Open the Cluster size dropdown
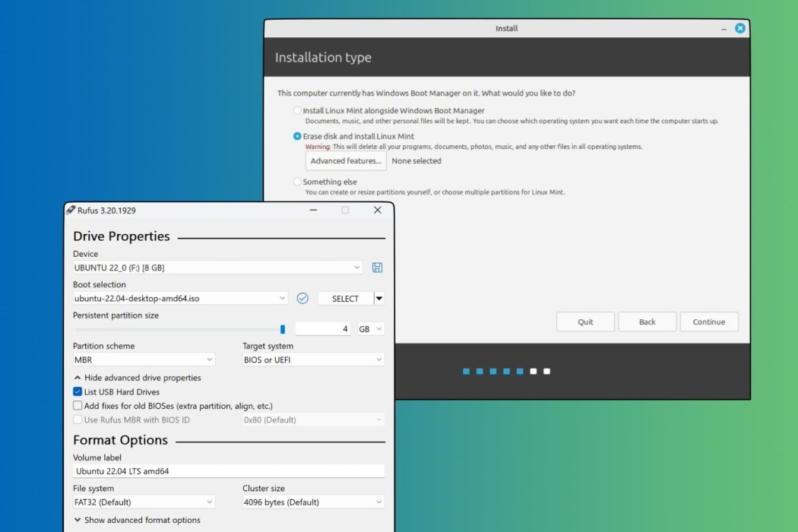 tap(313, 502)
